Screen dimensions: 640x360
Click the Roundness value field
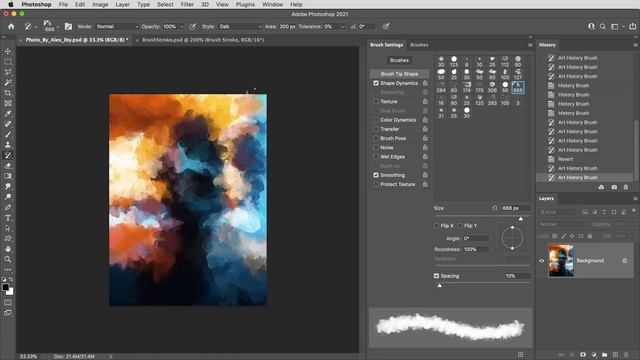(x=476, y=249)
